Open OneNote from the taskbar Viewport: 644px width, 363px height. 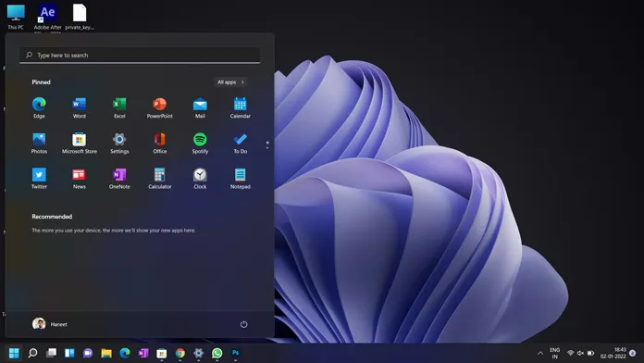coord(143,353)
